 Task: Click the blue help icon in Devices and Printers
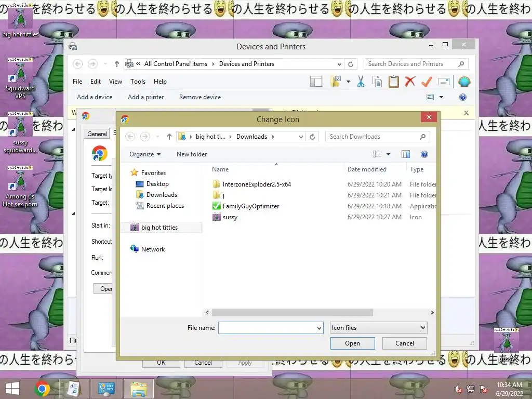click(x=463, y=97)
